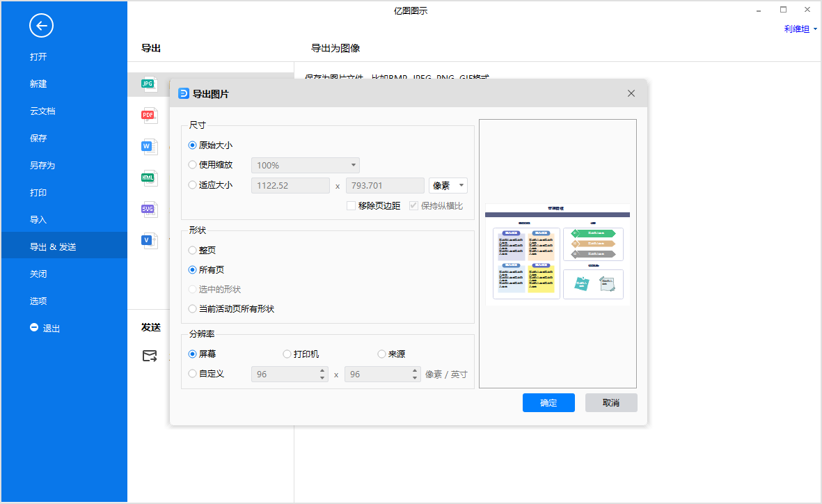Click the width field showing 1122.52
This screenshot has width=822, height=504.
pyautogui.click(x=290, y=185)
